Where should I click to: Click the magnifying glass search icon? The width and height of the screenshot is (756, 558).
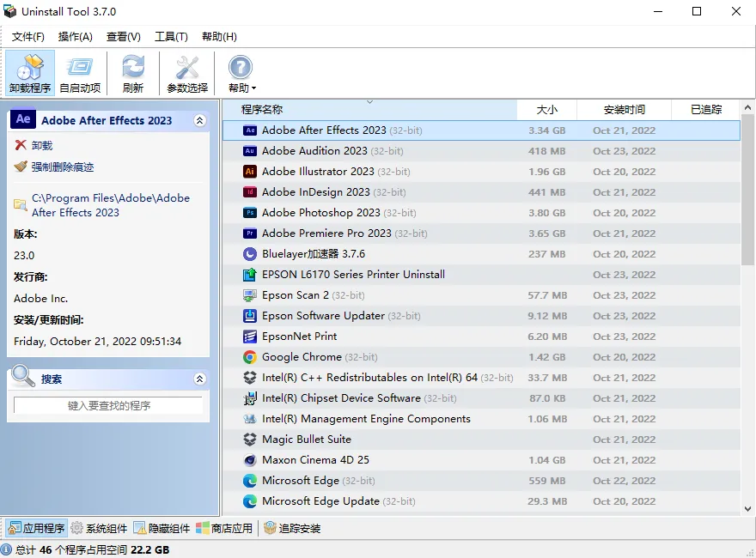[23, 376]
